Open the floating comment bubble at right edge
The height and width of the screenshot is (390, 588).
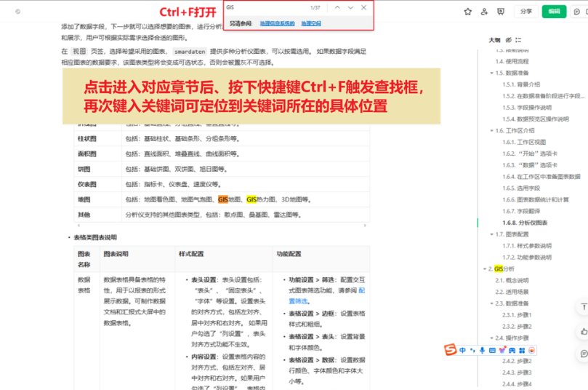coord(584,354)
